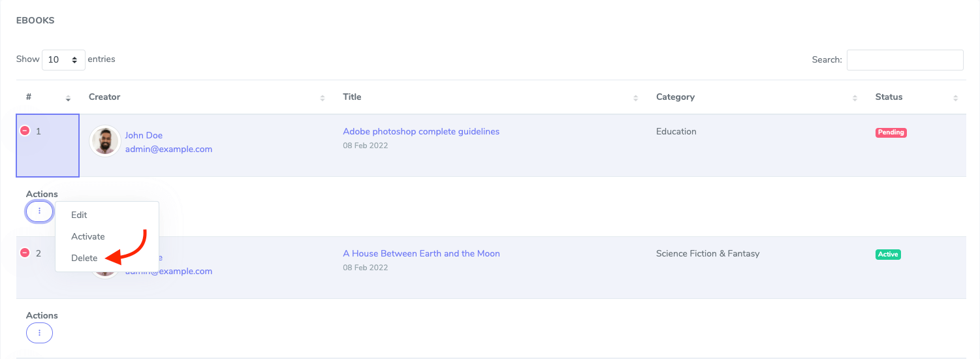Click the red Pending status badge
Viewport: 980px width, 359px height.
click(891, 132)
